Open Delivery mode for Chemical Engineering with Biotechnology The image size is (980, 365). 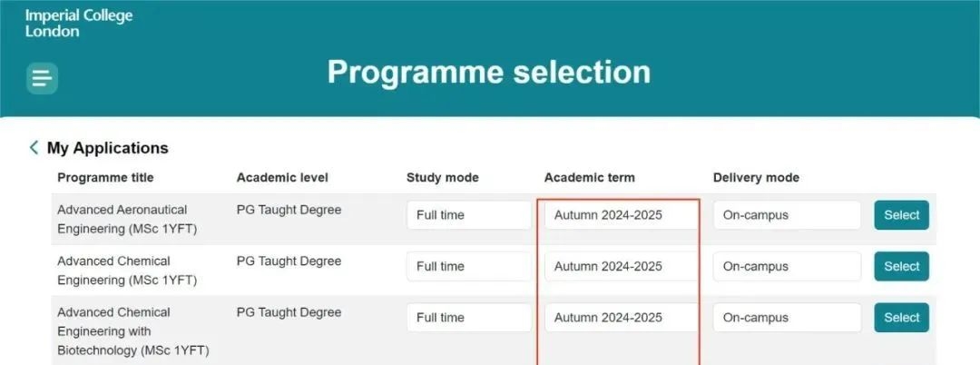pyautogui.click(x=786, y=318)
